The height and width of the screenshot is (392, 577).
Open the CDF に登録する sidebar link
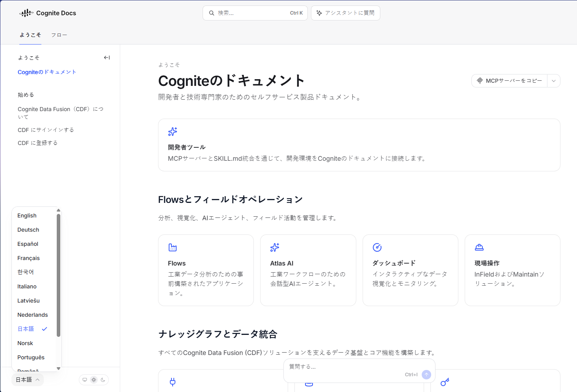tap(38, 143)
